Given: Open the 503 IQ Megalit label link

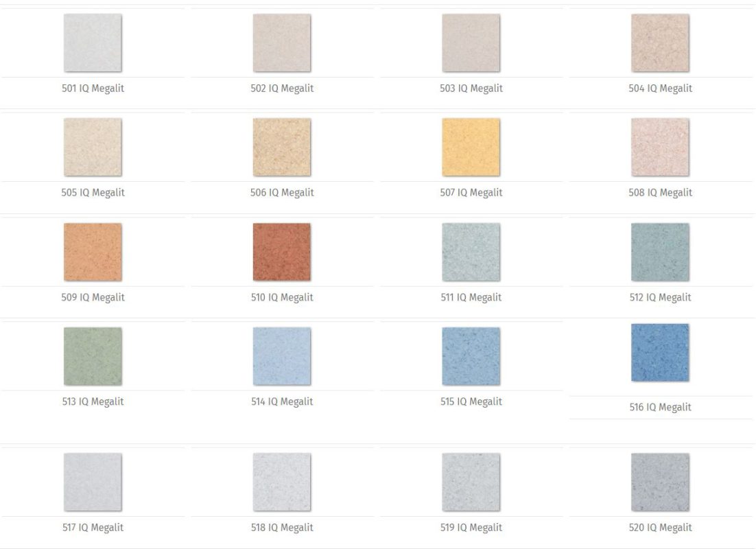Looking at the screenshot, I should tap(471, 89).
